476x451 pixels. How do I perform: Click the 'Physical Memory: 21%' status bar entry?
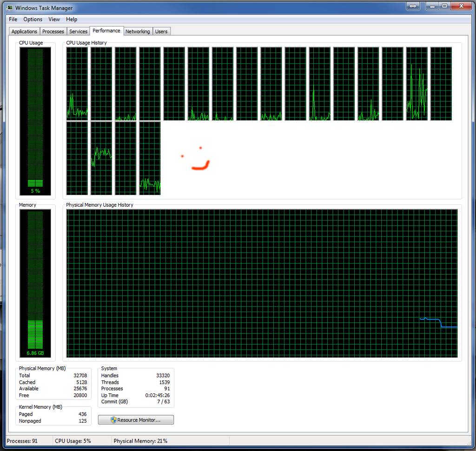pos(140,441)
